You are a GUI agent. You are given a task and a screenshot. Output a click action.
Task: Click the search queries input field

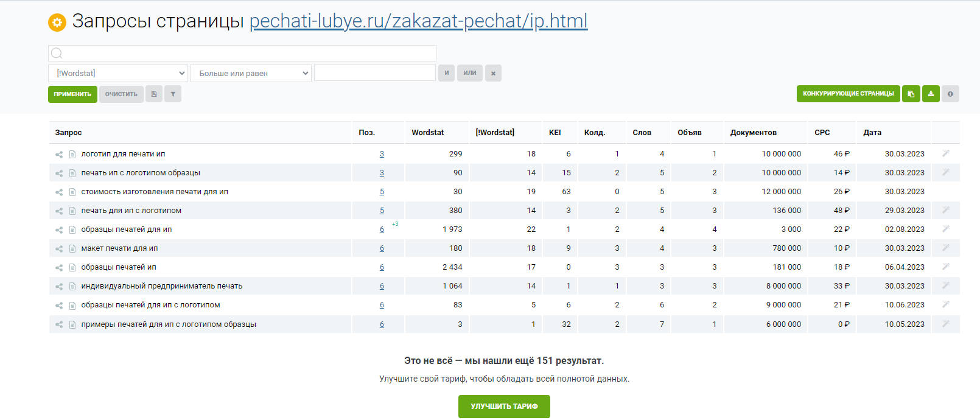click(242, 53)
